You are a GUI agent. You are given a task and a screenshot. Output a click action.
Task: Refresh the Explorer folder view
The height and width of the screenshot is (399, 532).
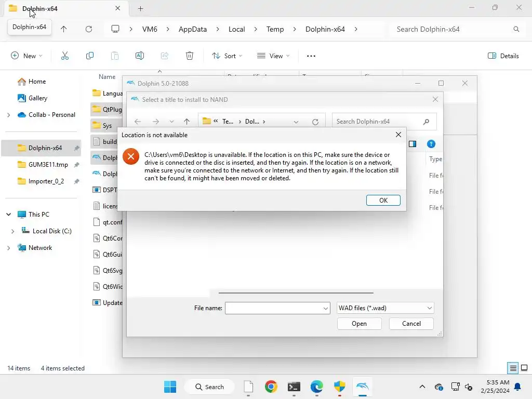[89, 29]
